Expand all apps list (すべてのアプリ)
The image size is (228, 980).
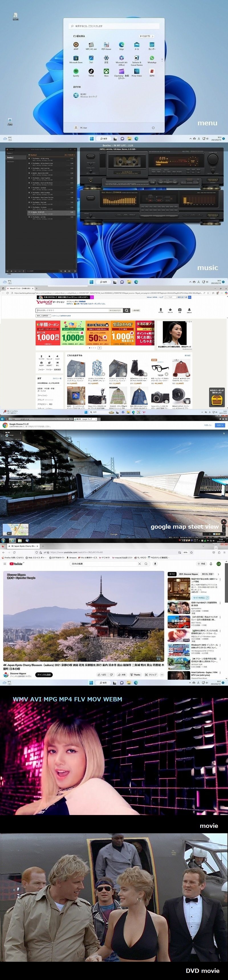click(x=145, y=36)
